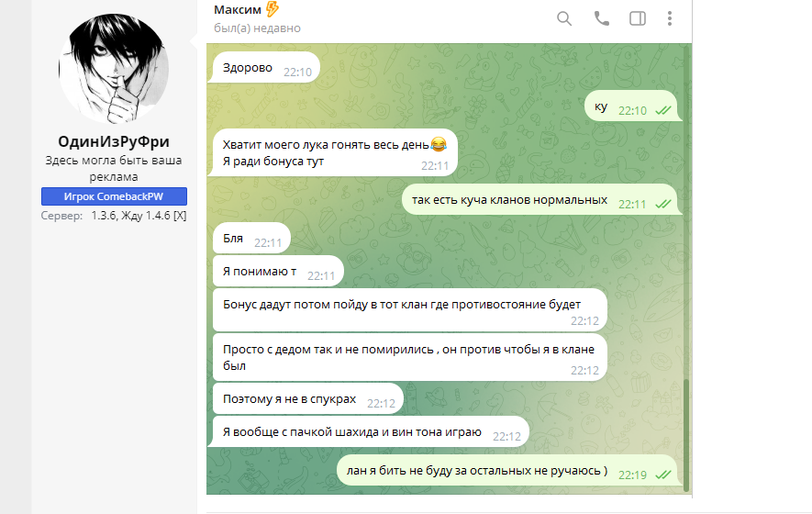
Task: Click the chat vertical scrollbar thumb
Action: coord(686,434)
